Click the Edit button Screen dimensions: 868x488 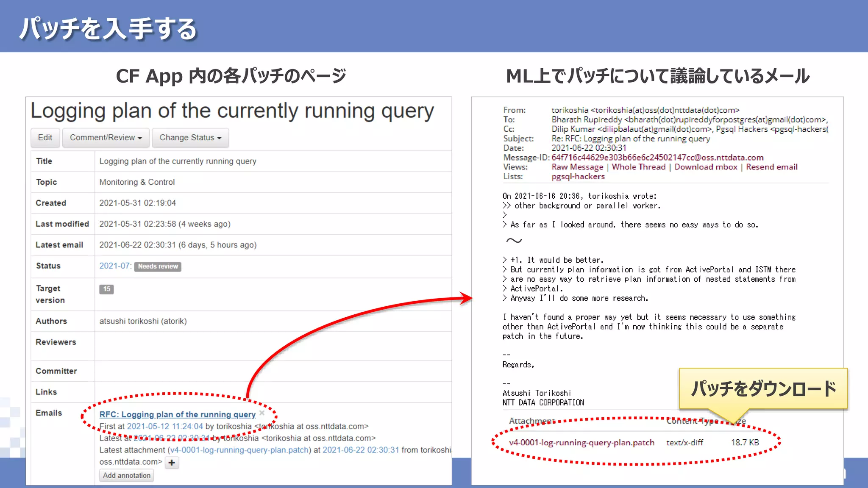coord(45,138)
